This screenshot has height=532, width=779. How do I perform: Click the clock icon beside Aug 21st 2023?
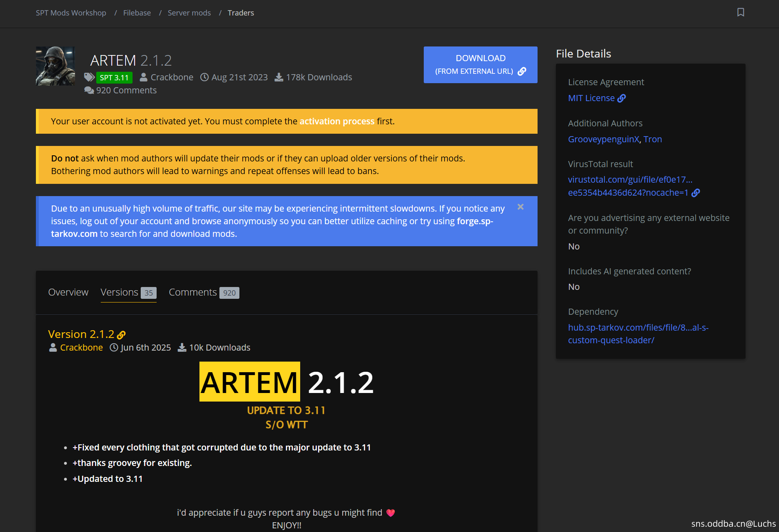click(204, 77)
